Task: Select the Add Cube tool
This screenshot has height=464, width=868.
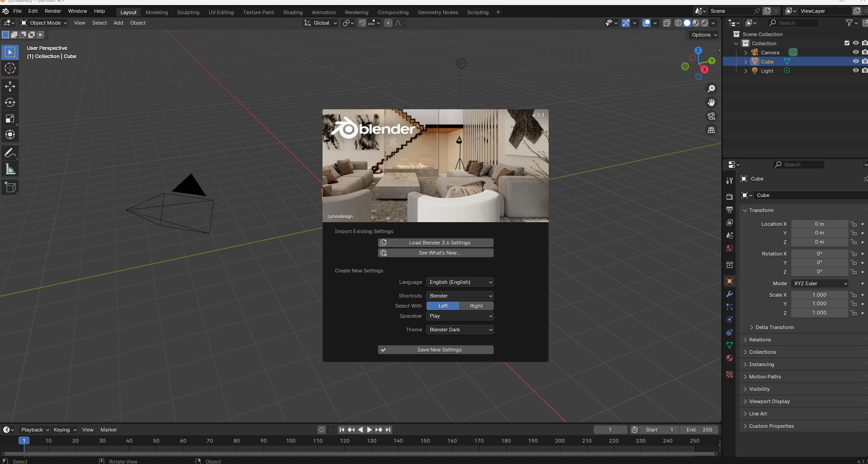Action: coord(10,187)
